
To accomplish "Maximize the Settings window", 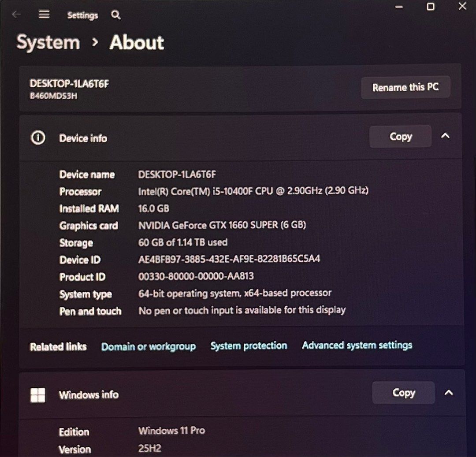I will tap(430, 7).
